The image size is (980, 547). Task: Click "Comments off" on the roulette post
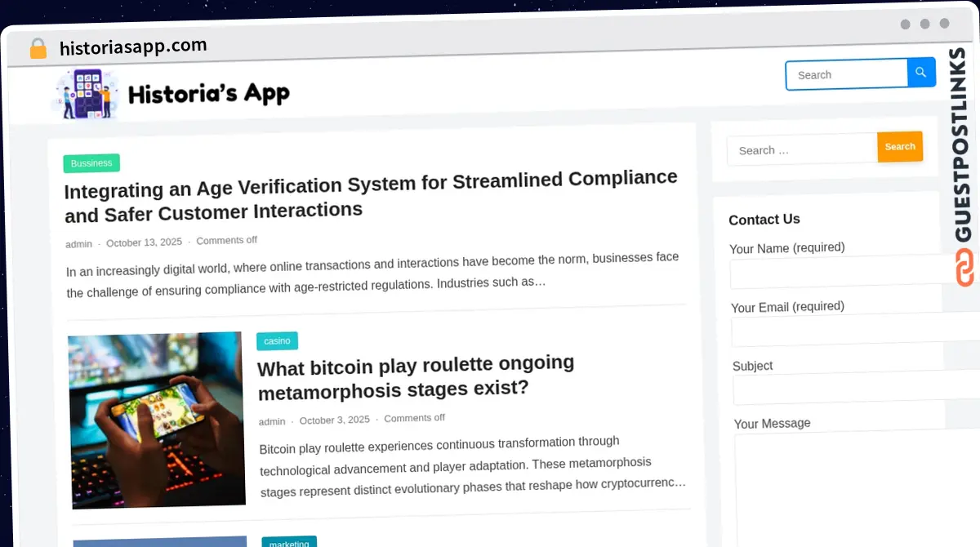[x=414, y=417]
